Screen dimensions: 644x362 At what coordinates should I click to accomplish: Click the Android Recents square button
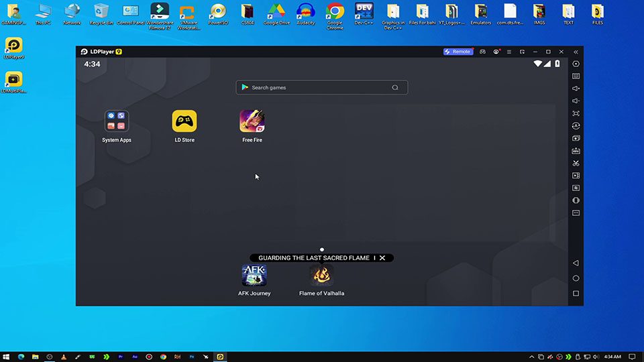[576, 294]
